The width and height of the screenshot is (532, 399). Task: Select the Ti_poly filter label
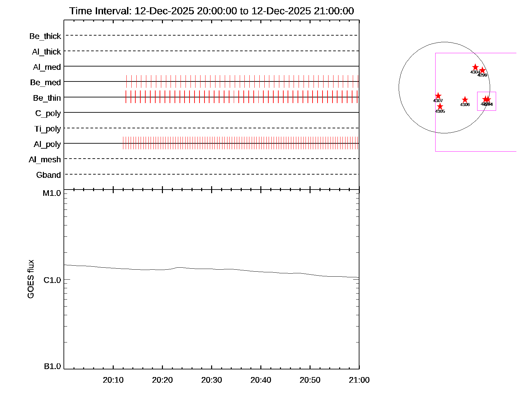(48, 129)
